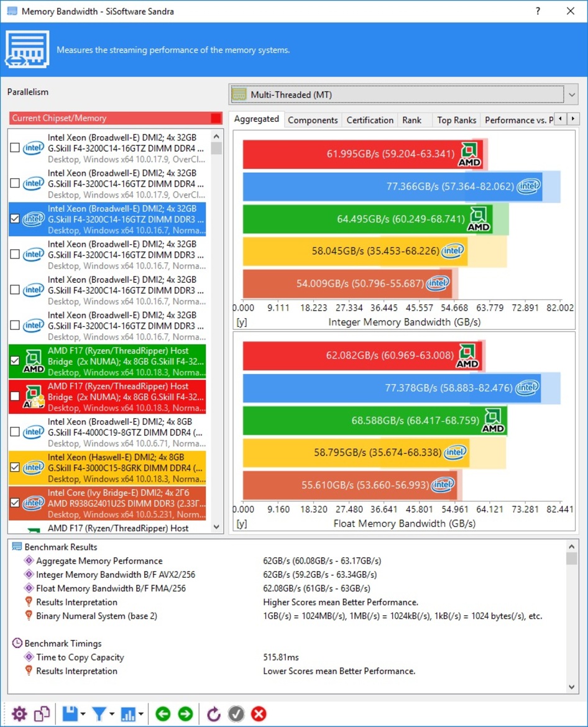
Task: Click Intel logo on 77.366GB/s integer bar
Action: pos(529,186)
